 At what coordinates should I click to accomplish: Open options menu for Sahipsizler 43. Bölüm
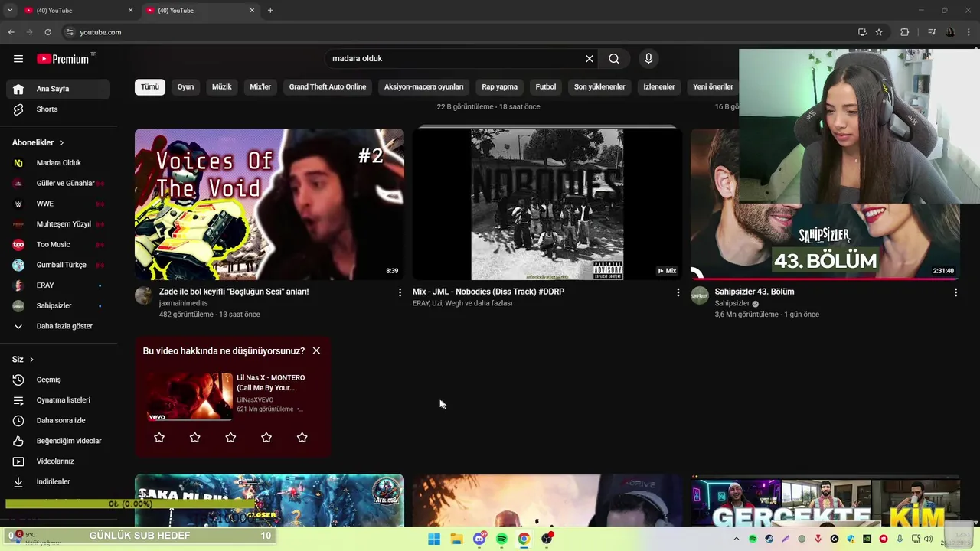[x=955, y=292]
